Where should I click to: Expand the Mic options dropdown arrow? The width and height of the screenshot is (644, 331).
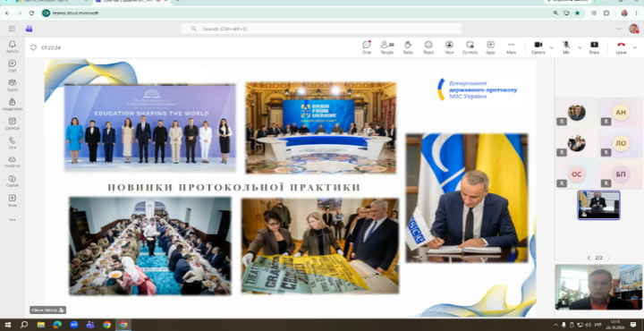click(580, 47)
